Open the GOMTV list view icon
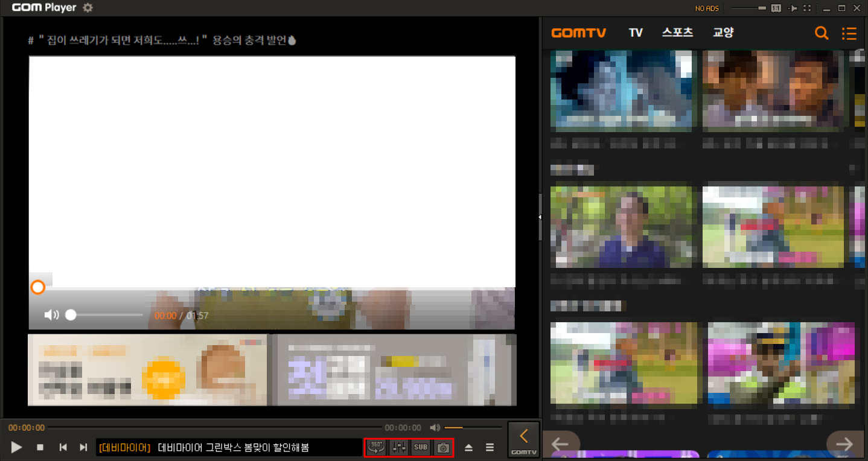 point(849,34)
